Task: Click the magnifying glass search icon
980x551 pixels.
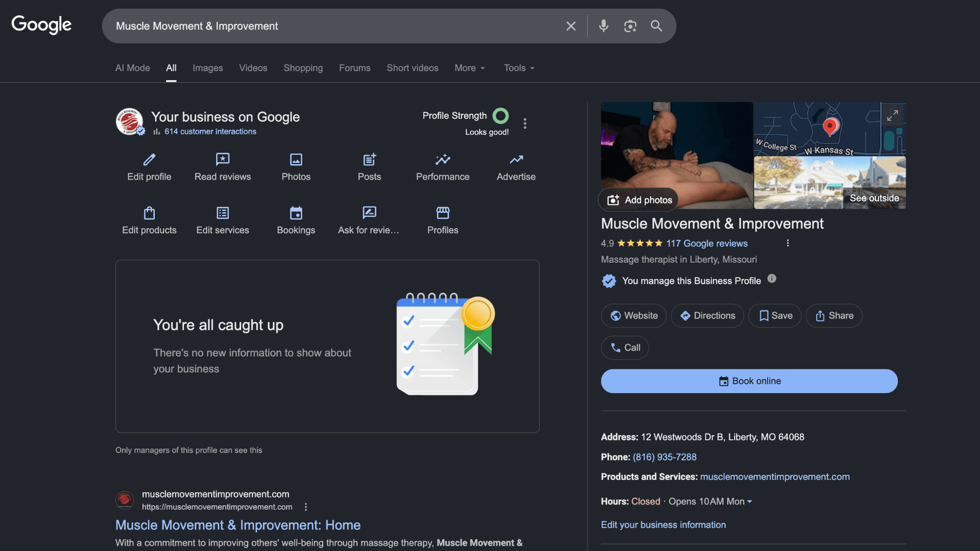Action: click(x=656, y=26)
